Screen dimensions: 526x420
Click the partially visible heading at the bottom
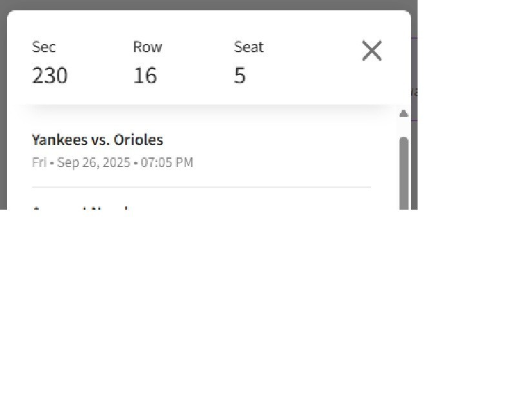tap(80, 210)
